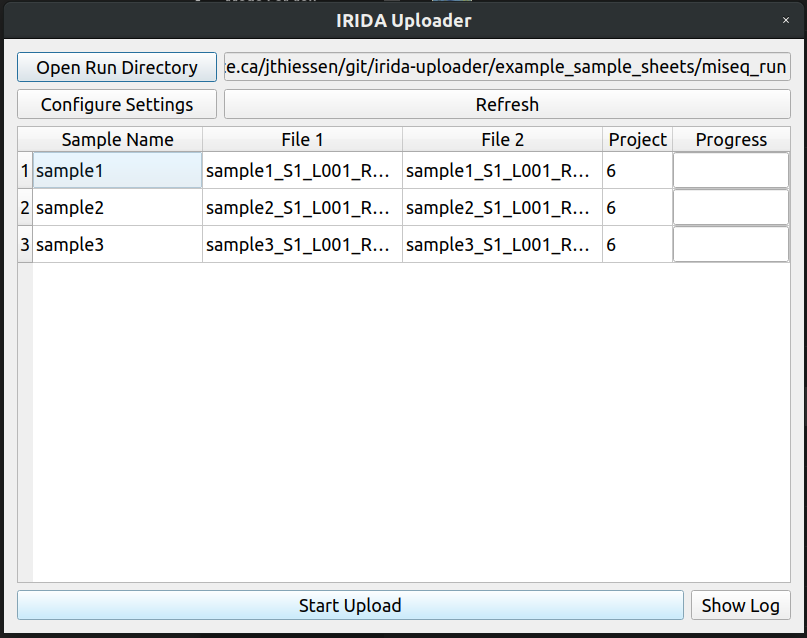Click the Progress column header

(x=731, y=139)
